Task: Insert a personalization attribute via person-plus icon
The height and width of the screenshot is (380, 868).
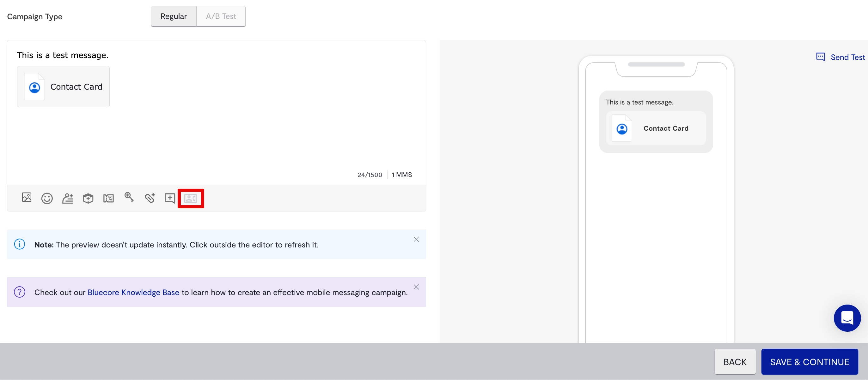Action: tap(67, 198)
